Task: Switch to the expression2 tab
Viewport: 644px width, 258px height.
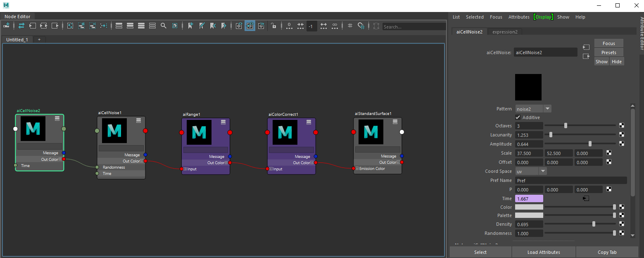Action: [x=505, y=32]
